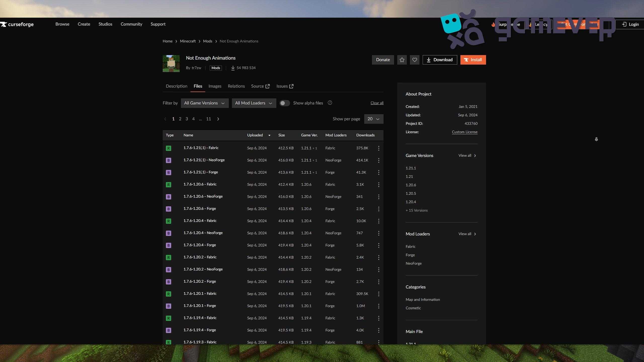The image size is (644, 362).
Task: Click the Install button
Action: pyautogui.click(x=473, y=60)
